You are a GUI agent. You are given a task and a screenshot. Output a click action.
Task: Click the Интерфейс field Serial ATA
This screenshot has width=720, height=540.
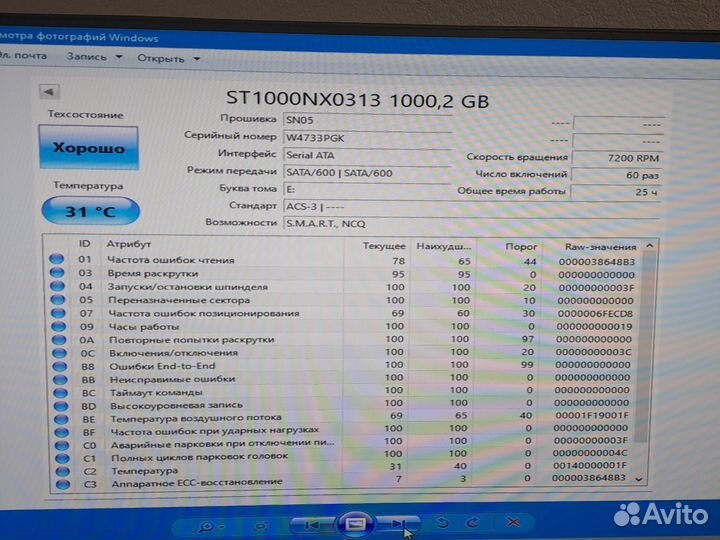[367, 155]
